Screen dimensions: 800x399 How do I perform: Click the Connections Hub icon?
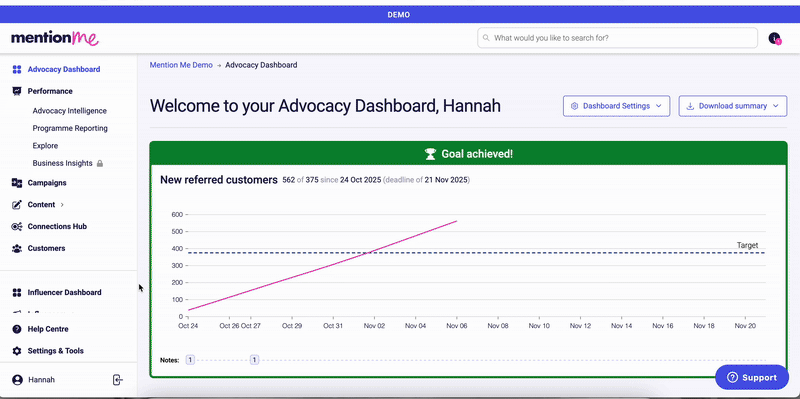tap(17, 227)
